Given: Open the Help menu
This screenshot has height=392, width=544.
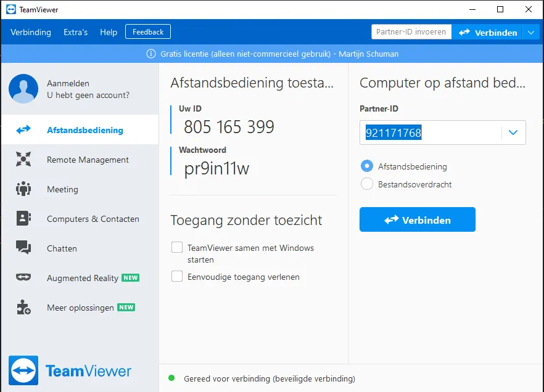Looking at the screenshot, I should 109,32.
